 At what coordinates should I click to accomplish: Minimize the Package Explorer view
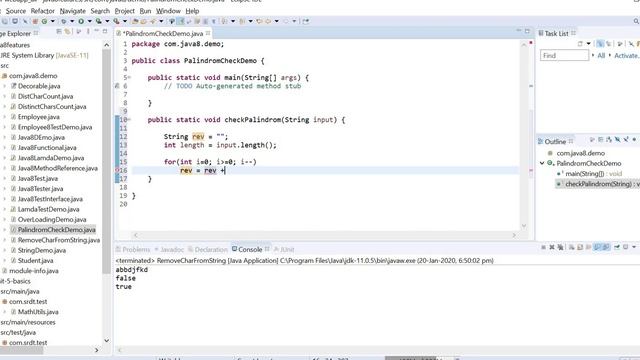point(97,31)
